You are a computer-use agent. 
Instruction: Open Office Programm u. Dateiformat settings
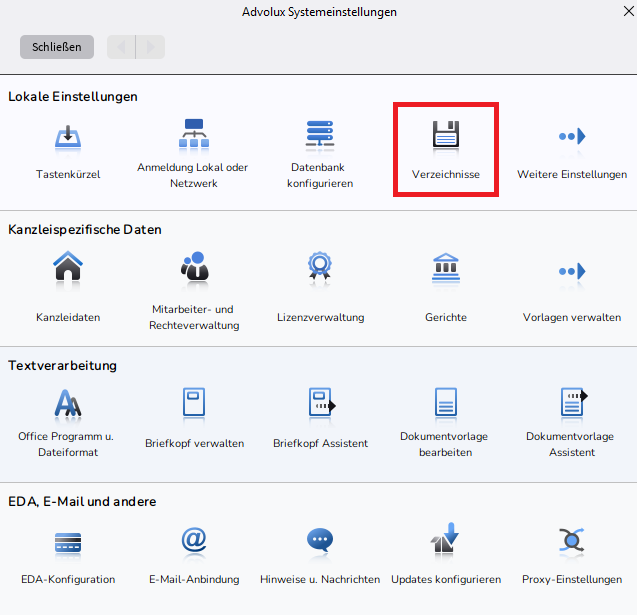coord(68,402)
